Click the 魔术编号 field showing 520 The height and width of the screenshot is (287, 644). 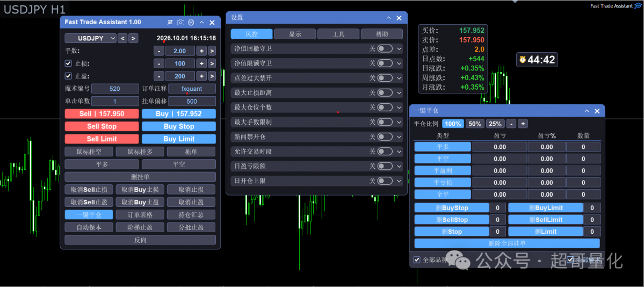115,89
